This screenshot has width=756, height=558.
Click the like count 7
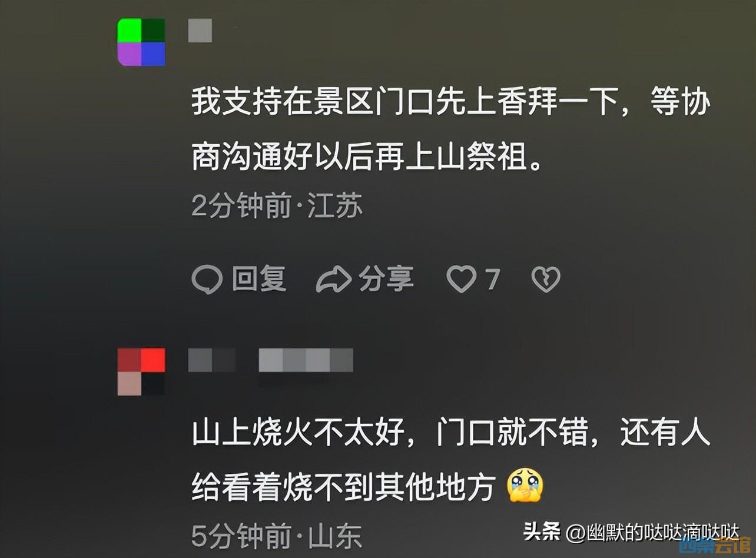click(492, 280)
